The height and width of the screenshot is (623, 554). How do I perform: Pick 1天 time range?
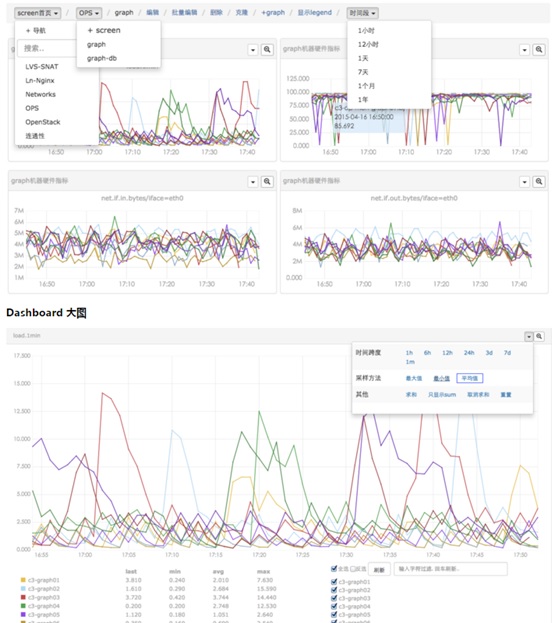click(x=363, y=58)
